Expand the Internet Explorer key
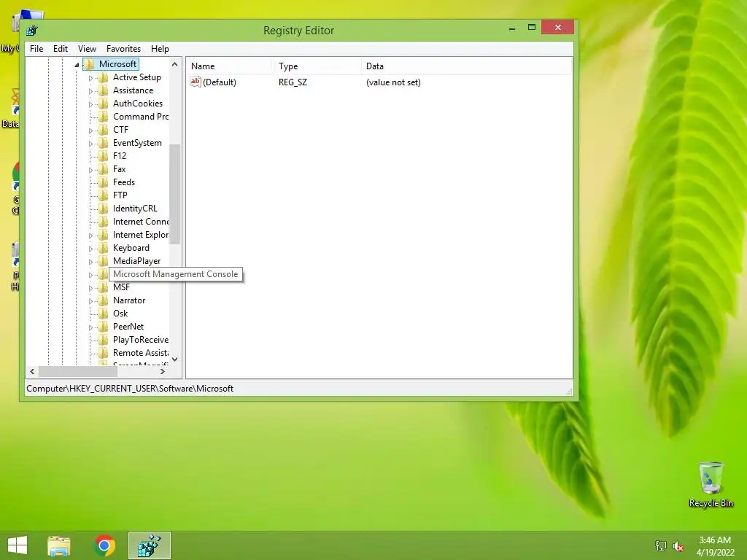Image resolution: width=747 pixels, height=560 pixels. click(90, 236)
